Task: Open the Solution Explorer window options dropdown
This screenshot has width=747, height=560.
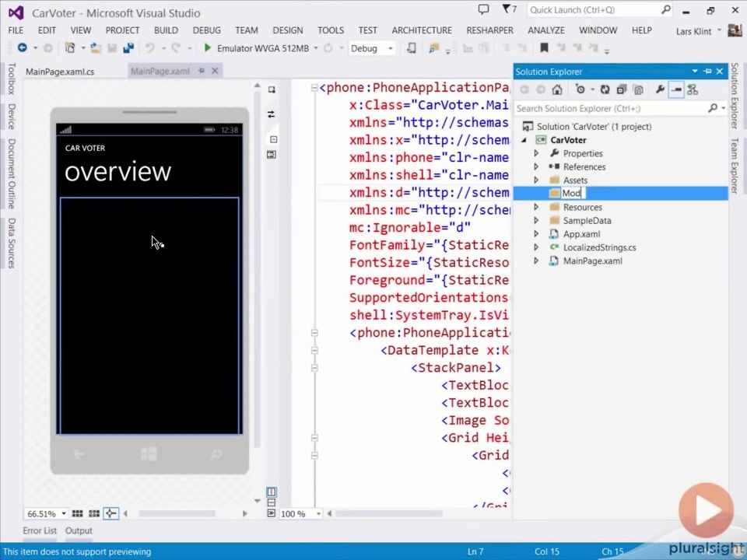Action: click(x=695, y=72)
